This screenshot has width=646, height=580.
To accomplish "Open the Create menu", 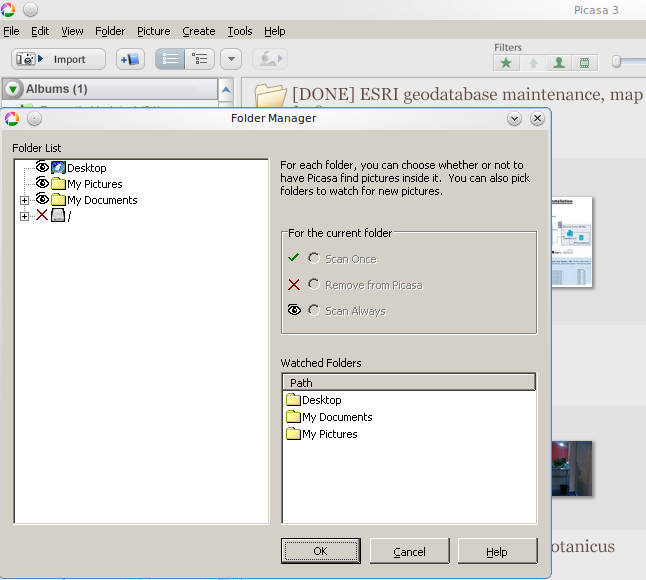I will click(199, 31).
